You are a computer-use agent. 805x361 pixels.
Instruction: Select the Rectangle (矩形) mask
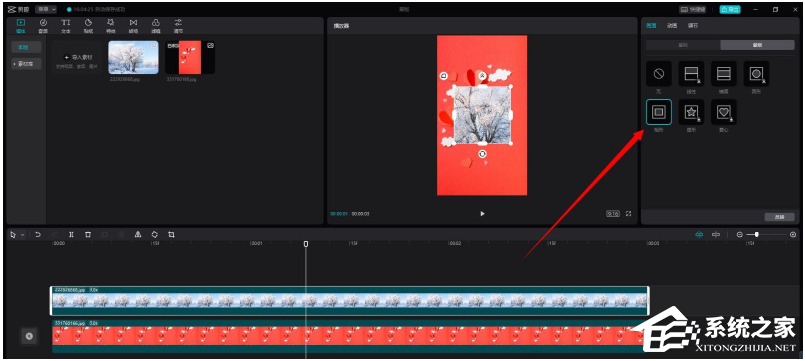click(x=659, y=112)
